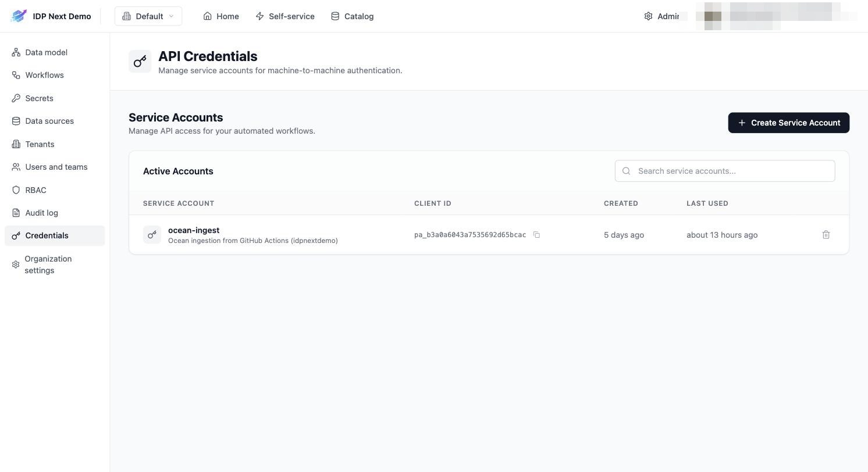Click the Catalog database icon
This screenshot has width=868, height=472.
(335, 16)
